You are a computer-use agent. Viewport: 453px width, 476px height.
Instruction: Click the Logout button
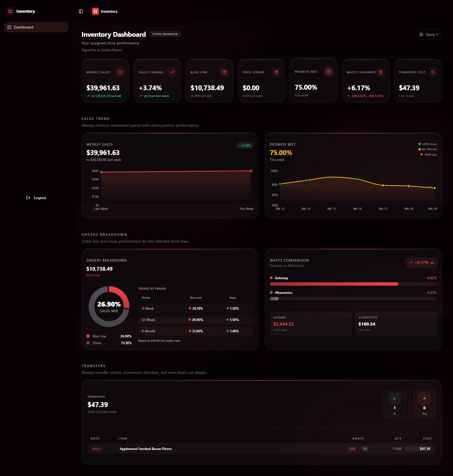coord(36,198)
